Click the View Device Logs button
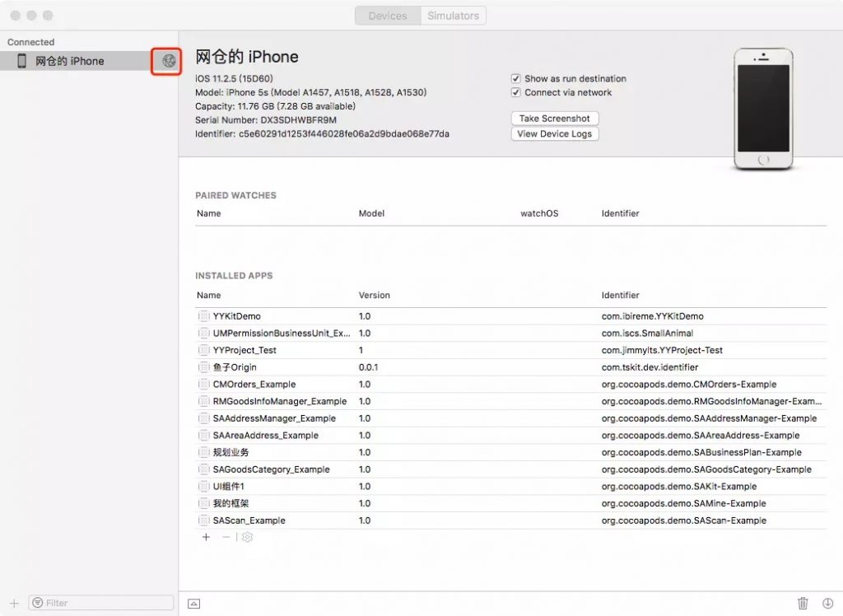Image resolution: width=843 pixels, height=616 pixels. [x=555, y=134]
